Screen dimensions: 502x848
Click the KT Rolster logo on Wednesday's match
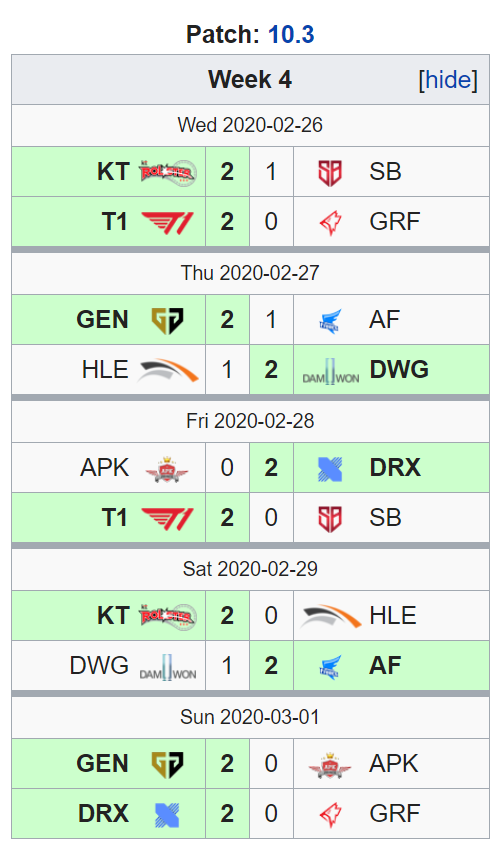click(x=168, y=173)
